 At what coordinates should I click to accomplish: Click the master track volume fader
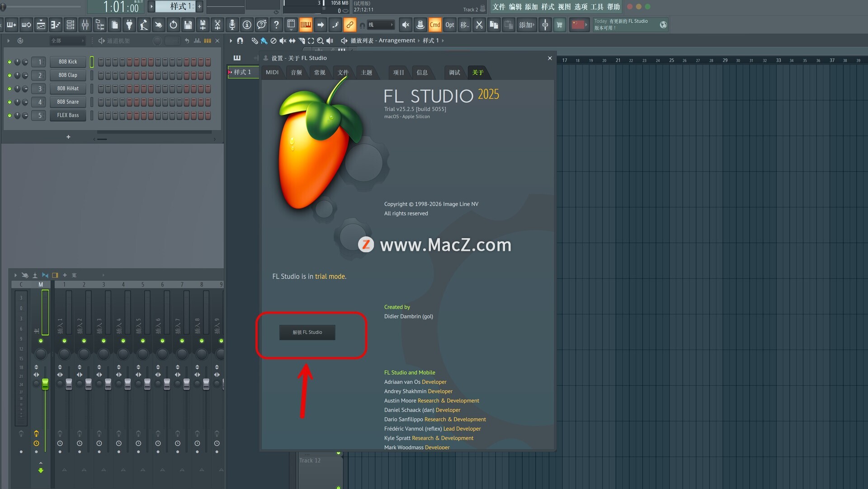click(45, 384)
